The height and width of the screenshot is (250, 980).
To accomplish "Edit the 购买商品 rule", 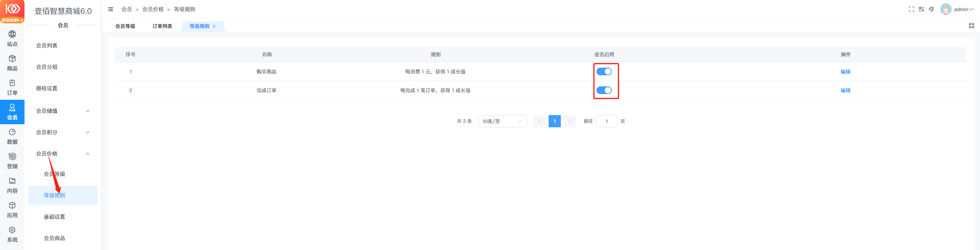I will coord(845,71).
